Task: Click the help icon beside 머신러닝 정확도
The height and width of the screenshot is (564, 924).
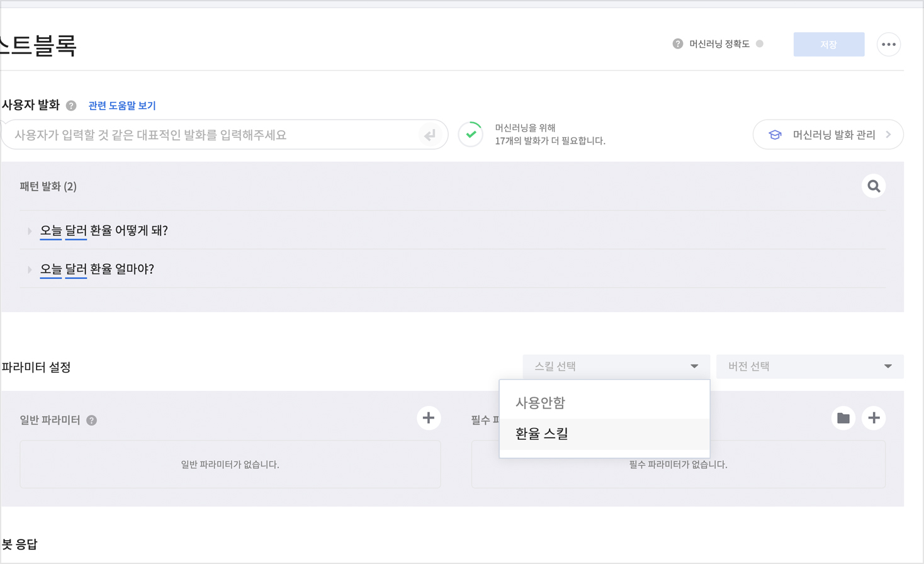Action: [677, 44]
